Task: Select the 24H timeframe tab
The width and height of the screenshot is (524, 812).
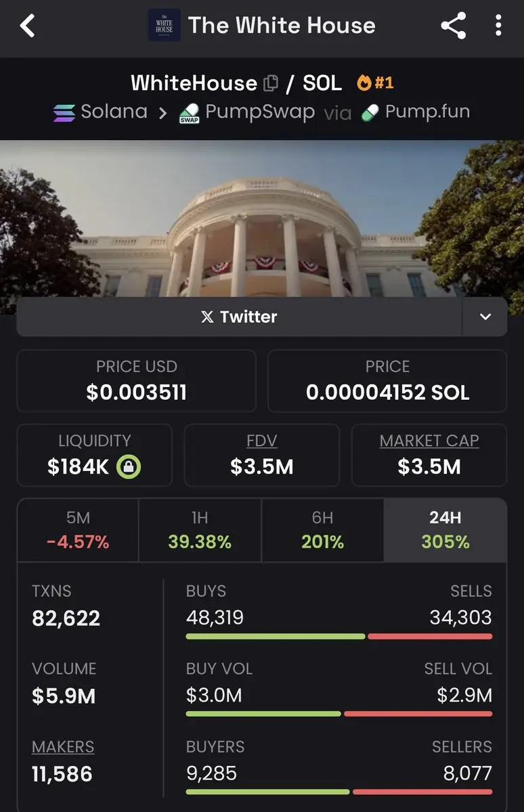Action: click(445, 530)
